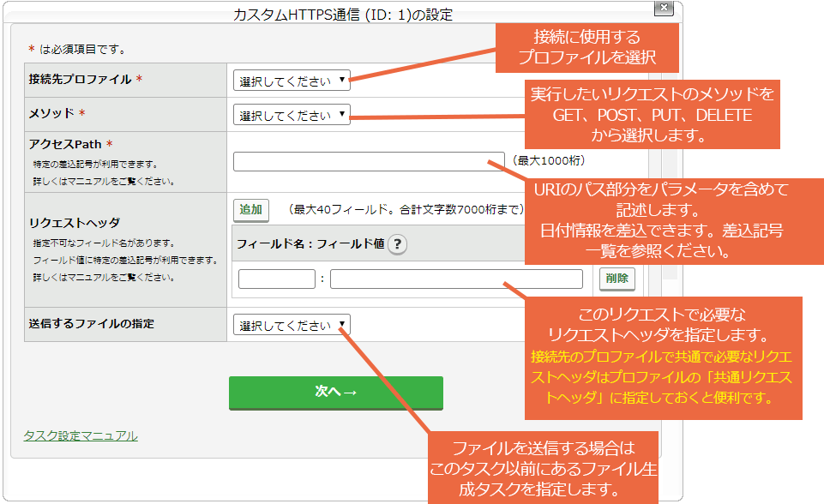The width and height of the screenshot is (824, 504).
Task: Click the 接続先プロファイル label text
Action: click(80, 80)
